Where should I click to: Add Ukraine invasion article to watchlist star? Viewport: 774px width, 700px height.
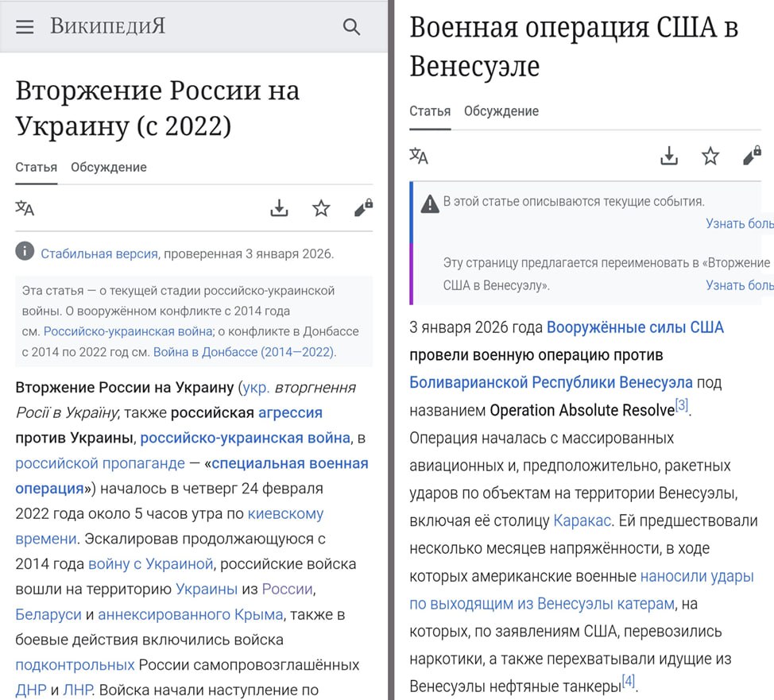click(321, 208)
